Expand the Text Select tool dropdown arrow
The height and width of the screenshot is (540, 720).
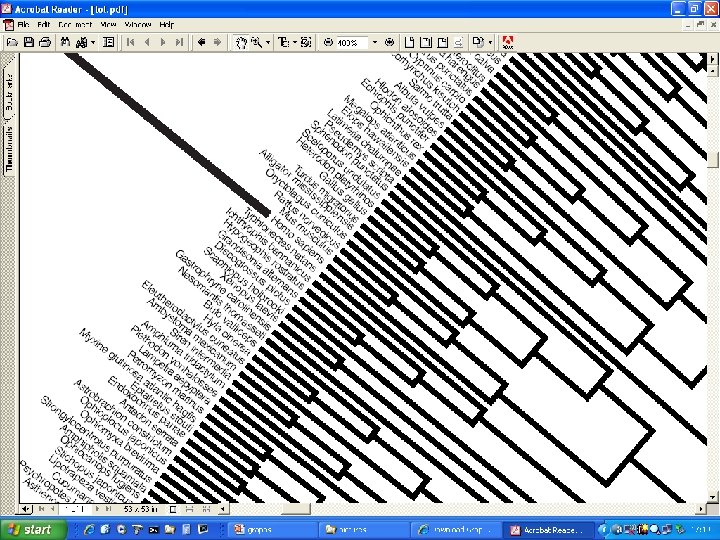click(x=295, y=43)
